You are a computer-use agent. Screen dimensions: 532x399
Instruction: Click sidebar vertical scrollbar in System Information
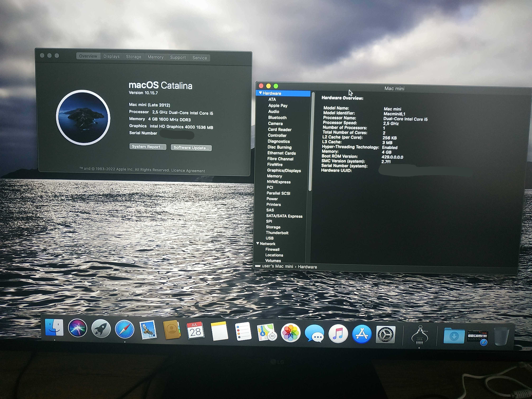pyautogui.click(x=312, y=142)
